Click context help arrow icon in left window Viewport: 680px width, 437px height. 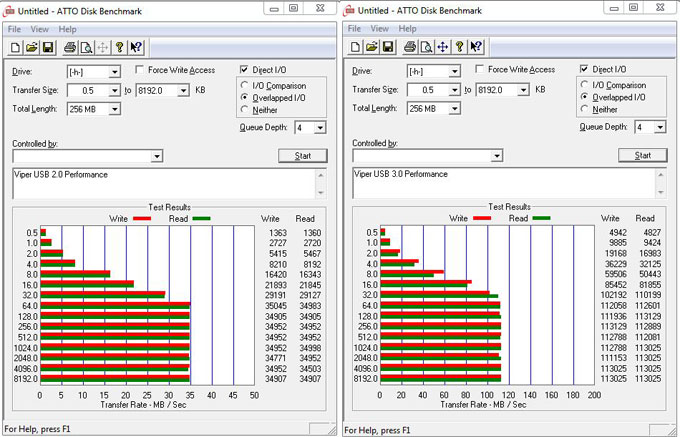pyautogui.click(x=136, y=47)
